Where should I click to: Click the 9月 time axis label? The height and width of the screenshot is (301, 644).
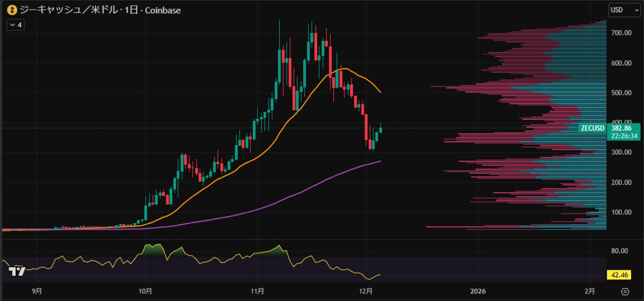tap(36, 291)
